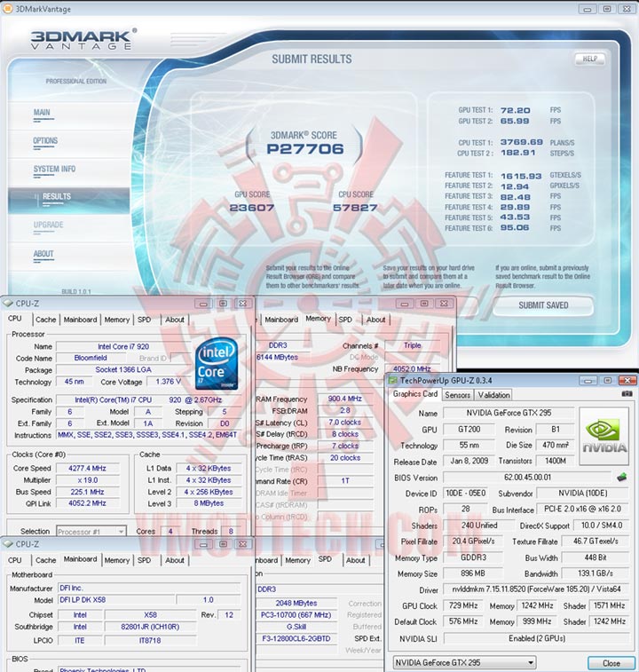Click the CAS Latency value 7.0 clocks
The image size is (639, 672).
345,423
